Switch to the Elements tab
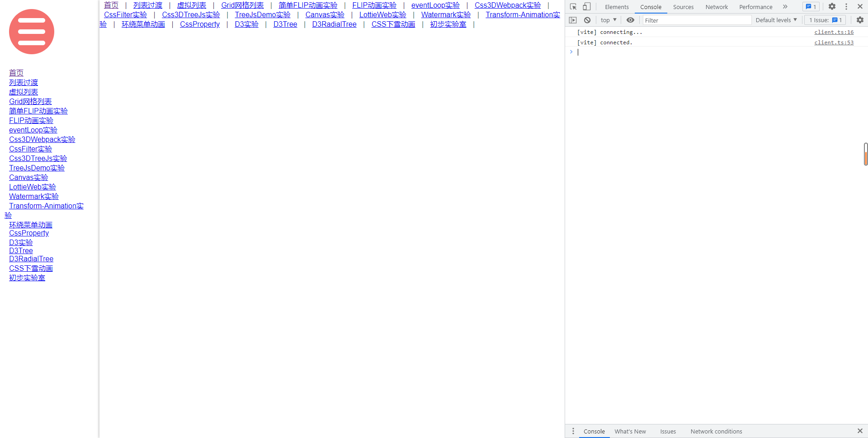 point(617,7)
